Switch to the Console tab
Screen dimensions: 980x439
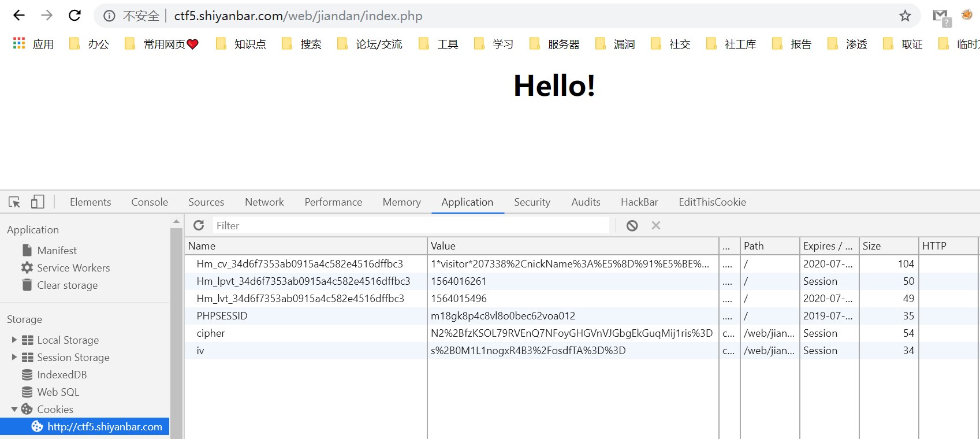(150, 202)
